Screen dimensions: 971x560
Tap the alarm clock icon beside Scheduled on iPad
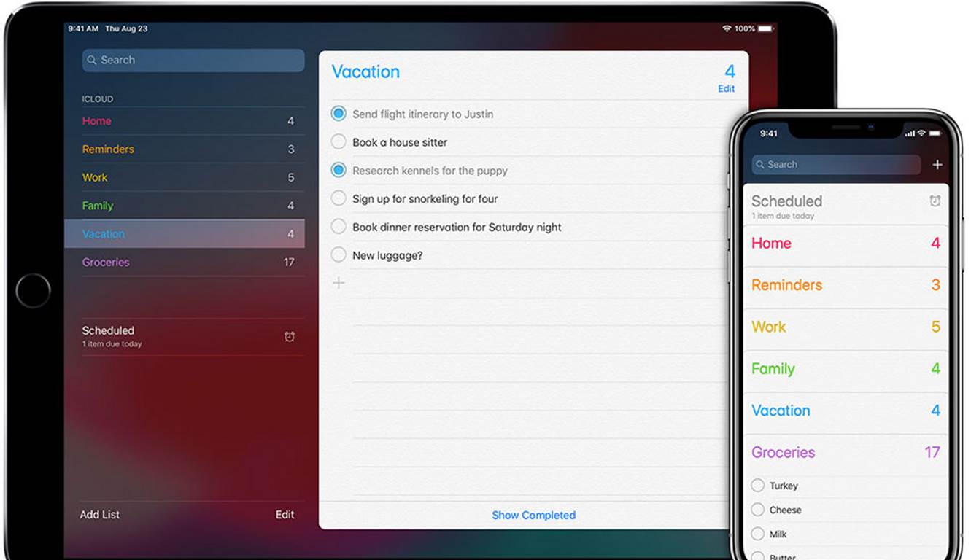tap(290, 336)
